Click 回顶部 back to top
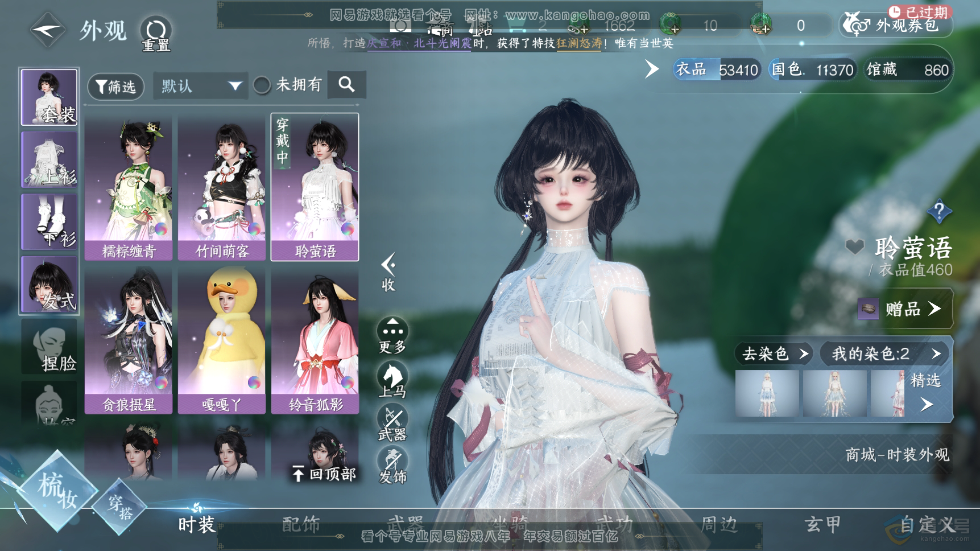The image size is (980, 551). point(324,474)
